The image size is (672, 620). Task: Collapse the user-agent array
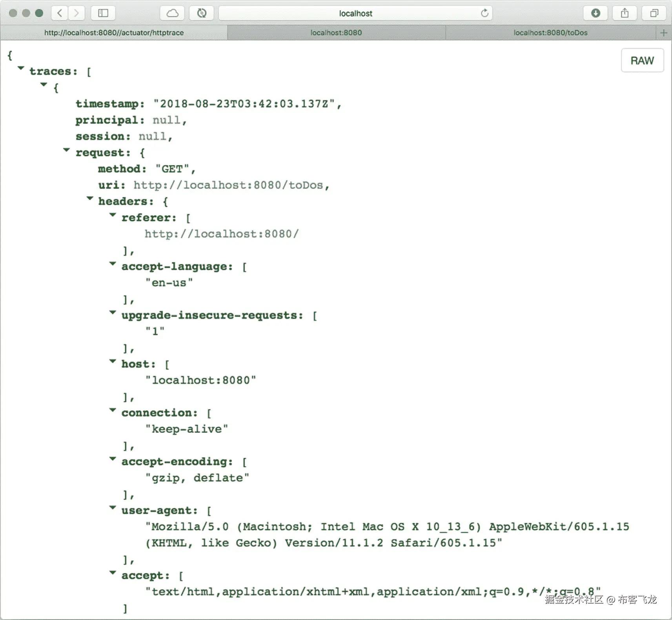pyautogui.click(x=113, y=507)
